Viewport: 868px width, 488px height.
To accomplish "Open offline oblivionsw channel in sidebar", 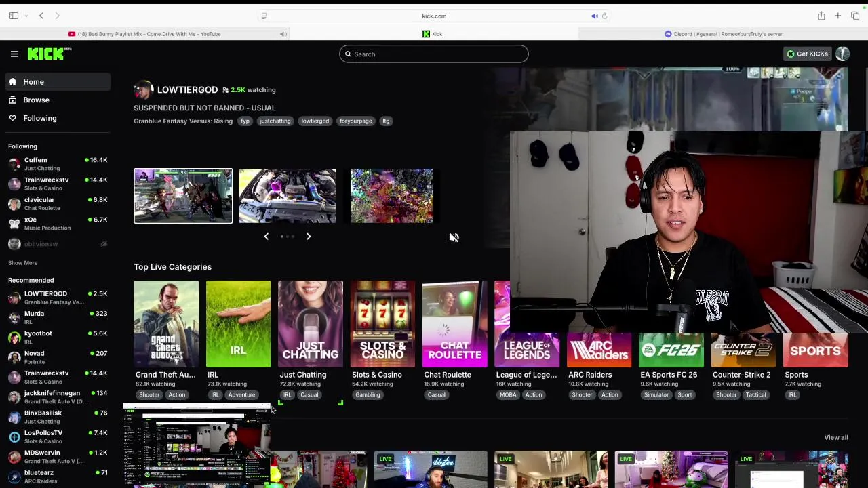I will pyautogui.click(x=57, y=244).
